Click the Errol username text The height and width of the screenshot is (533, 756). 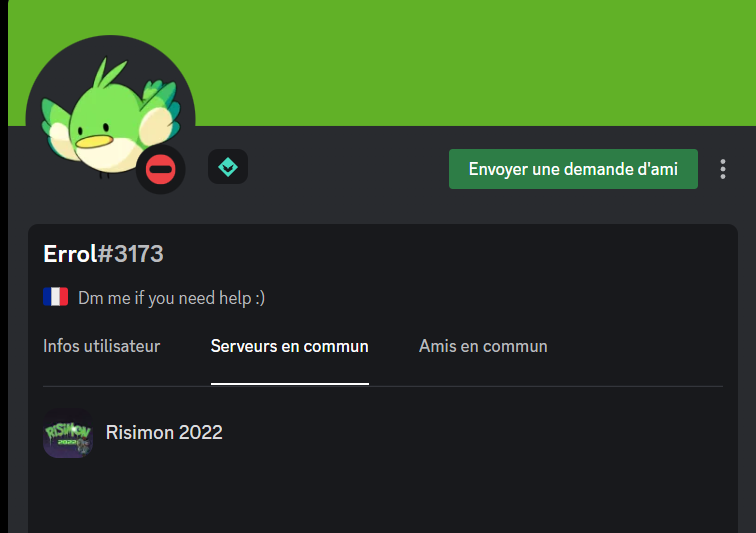(x=70, y=254)
